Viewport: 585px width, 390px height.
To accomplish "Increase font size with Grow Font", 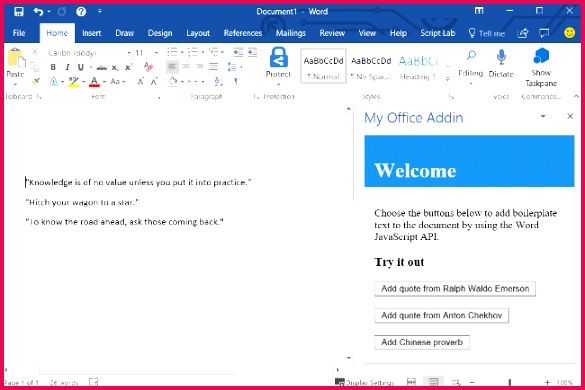I will tap(140, 81).
